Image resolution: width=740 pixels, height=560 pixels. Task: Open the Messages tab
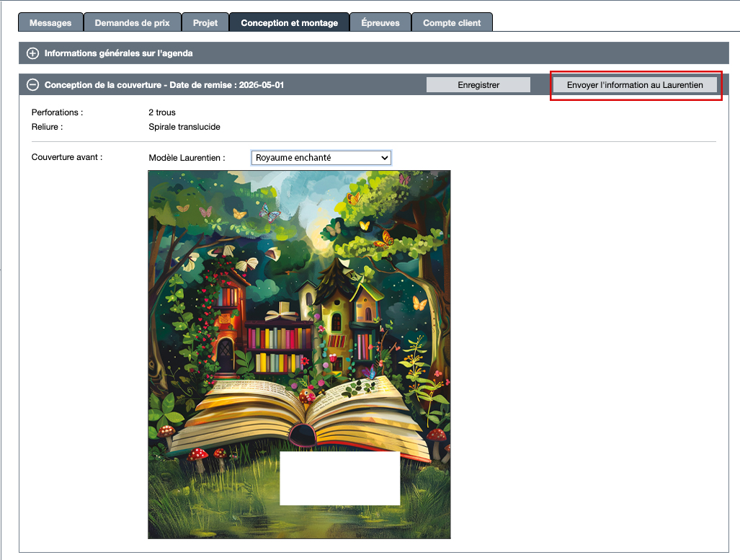click(50, 23)
